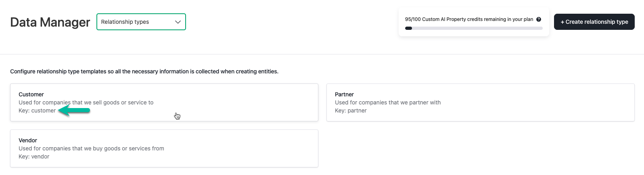
Task: Click the 95/100 credits remaining text
Action: click(469, 19)
